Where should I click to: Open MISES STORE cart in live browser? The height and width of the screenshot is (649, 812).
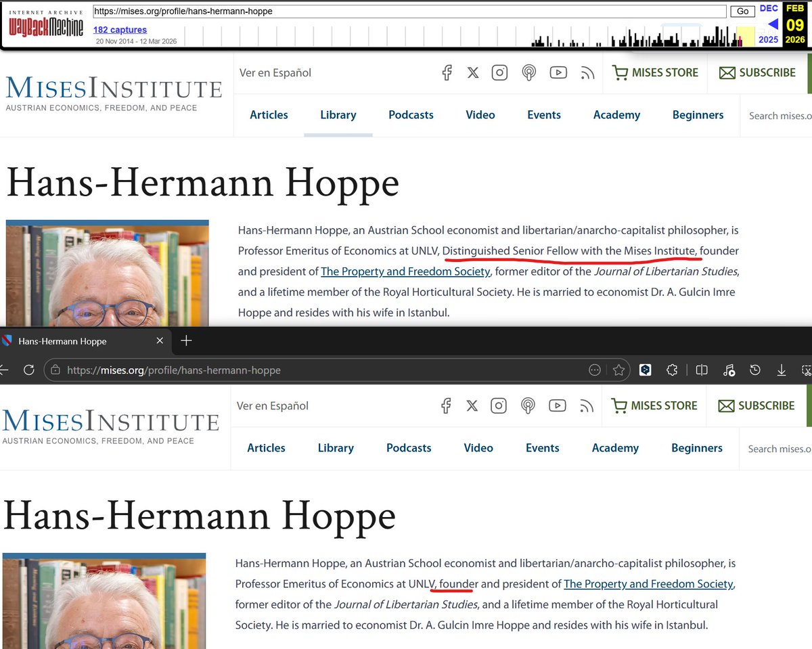[654, 405]
